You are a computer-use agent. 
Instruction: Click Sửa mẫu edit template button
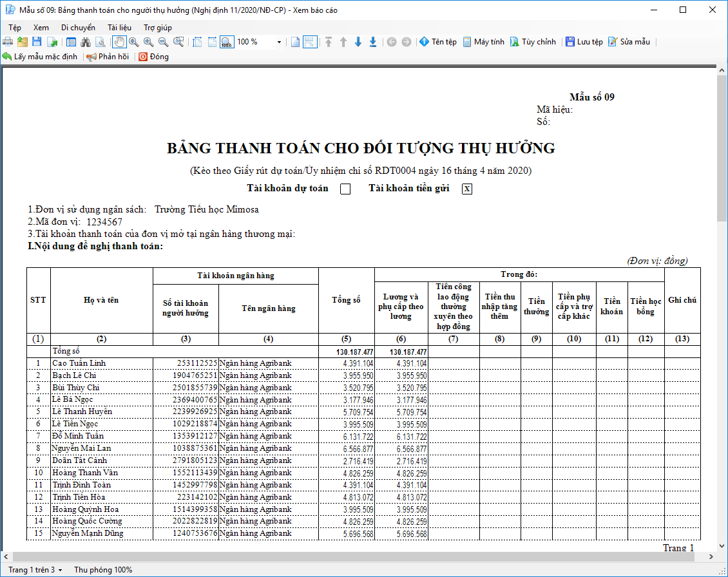click(x=629, y=42)
